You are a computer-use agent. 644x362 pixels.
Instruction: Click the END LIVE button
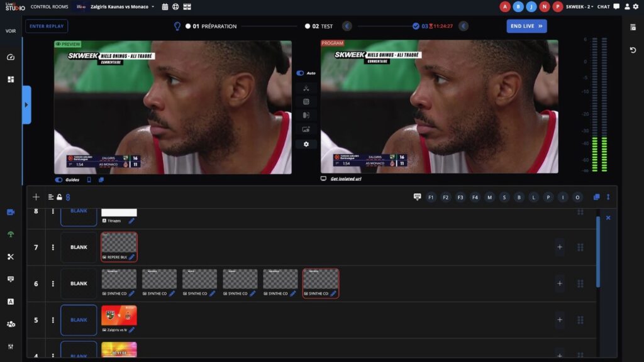pyautogui.click(x=526, y=26)
